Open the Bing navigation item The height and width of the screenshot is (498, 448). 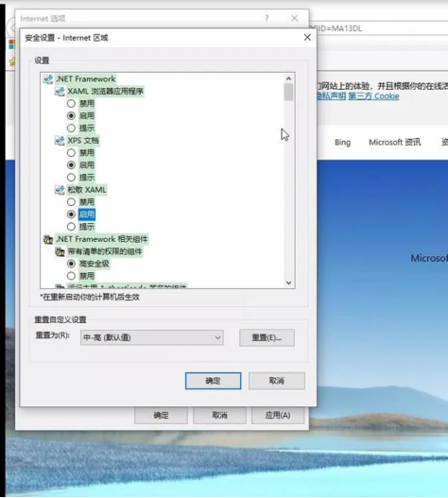[342, 143]
